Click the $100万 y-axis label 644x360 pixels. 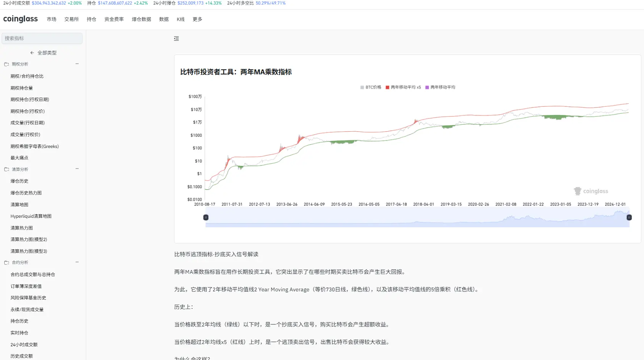[195, 96]
